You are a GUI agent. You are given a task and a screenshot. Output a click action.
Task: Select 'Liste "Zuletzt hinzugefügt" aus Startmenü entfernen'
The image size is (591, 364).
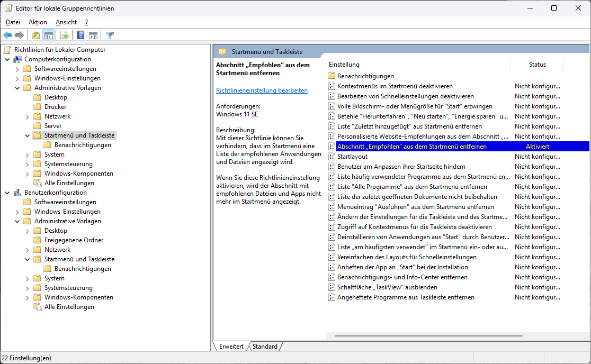(409, 126)
